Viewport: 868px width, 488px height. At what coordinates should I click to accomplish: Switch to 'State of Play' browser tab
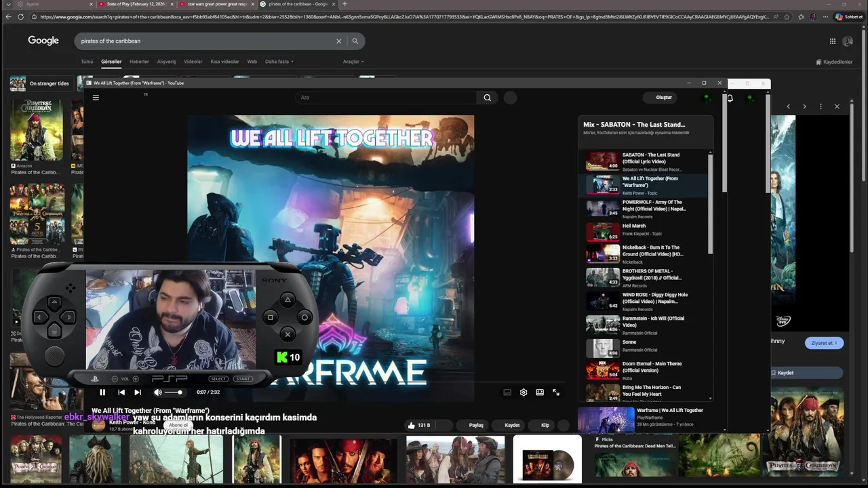click(x=136, y=4)
